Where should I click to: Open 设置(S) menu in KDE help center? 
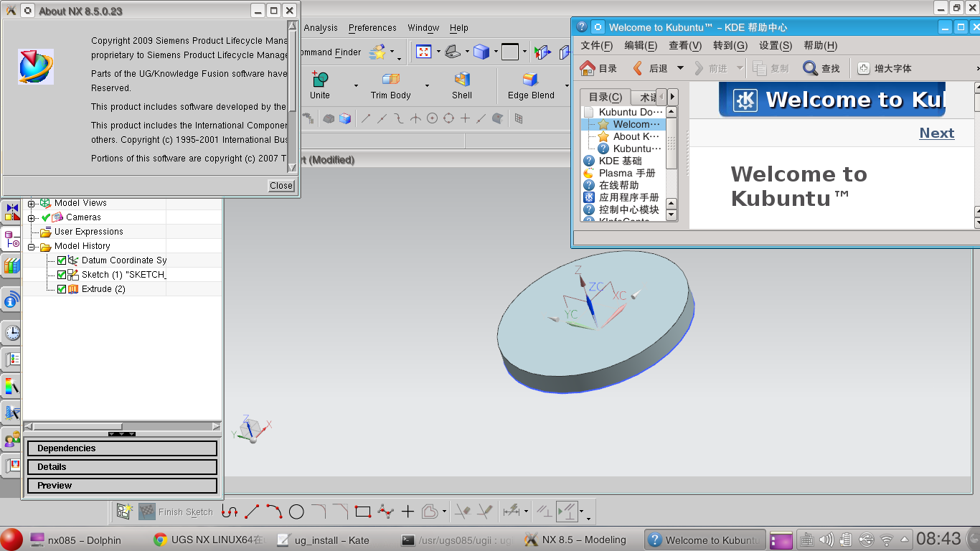click(x=776, y=45)
